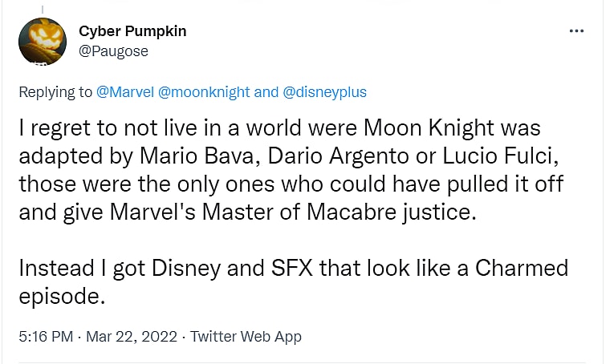This screenshot has height=364, width=614.
Task: Open the Cyber Pumpkin display name profile
Action: click(x=132, y=31)
